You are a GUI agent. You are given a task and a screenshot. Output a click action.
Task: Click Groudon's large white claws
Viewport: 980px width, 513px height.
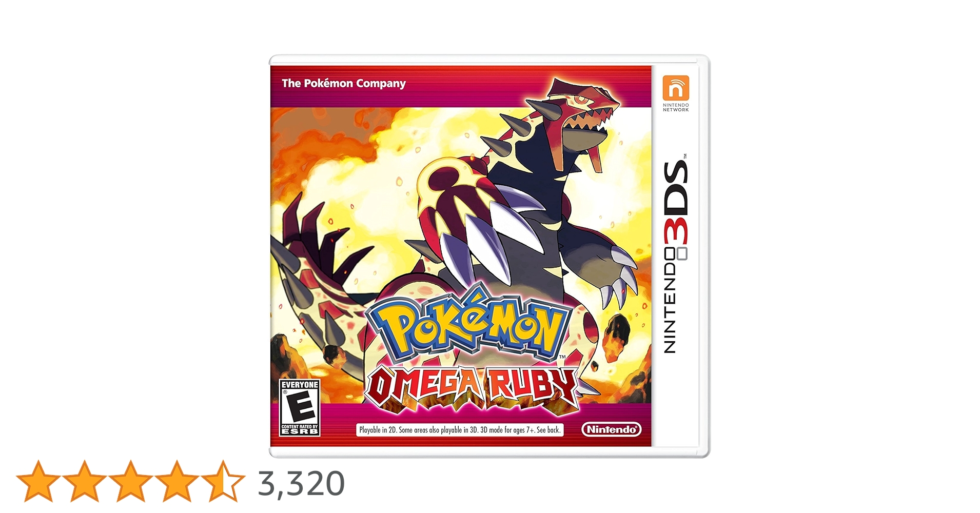[482, 236]
